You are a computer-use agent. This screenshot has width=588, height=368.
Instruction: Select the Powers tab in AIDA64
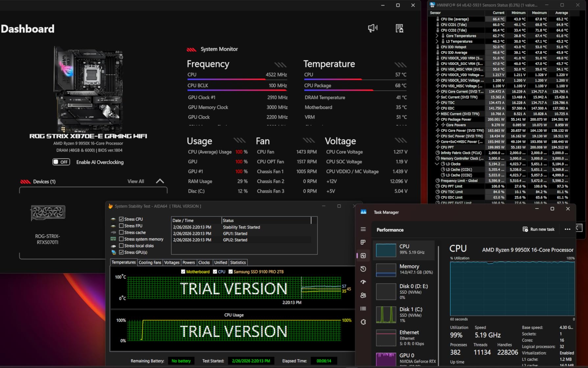click(x=189, y=262)
